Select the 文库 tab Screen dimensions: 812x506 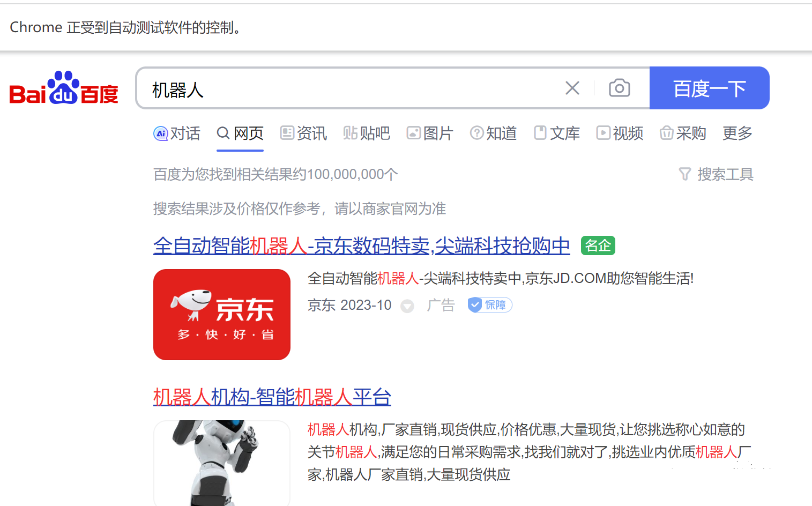coord(557,133)
